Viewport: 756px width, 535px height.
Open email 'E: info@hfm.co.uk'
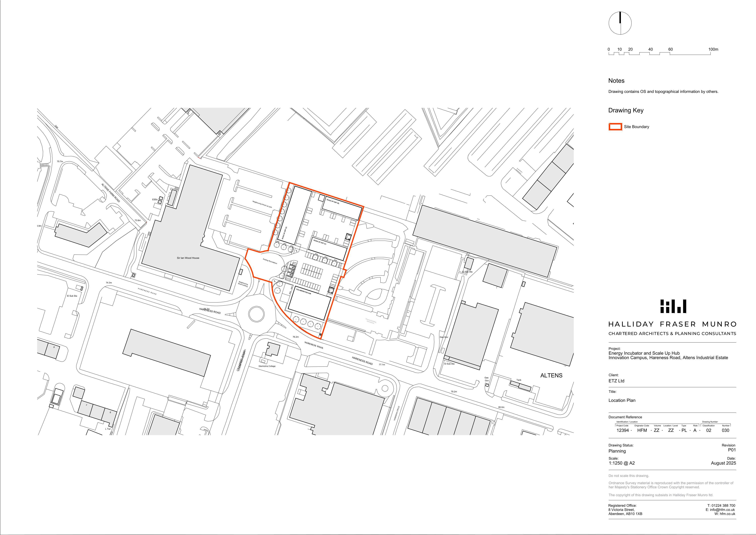pyautogui.click(x=720, y=510)
